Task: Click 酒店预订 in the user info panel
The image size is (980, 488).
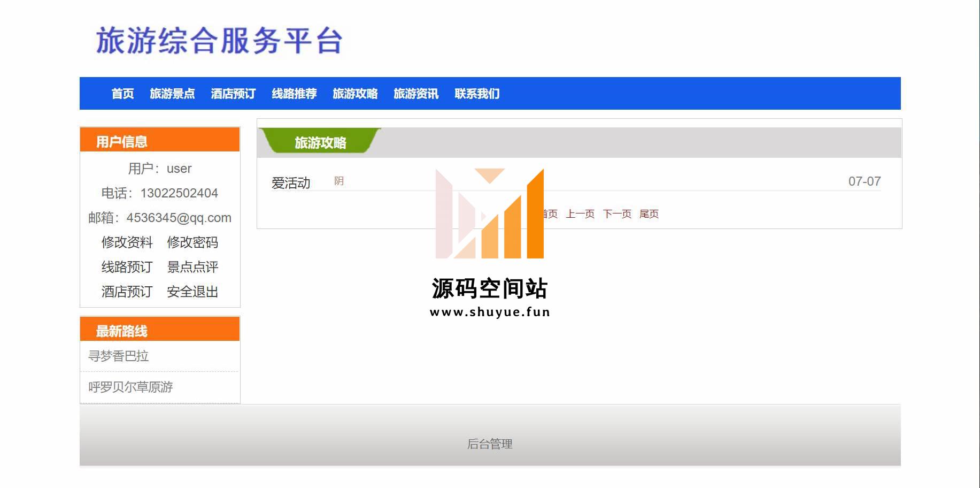Action: point(127,292)
